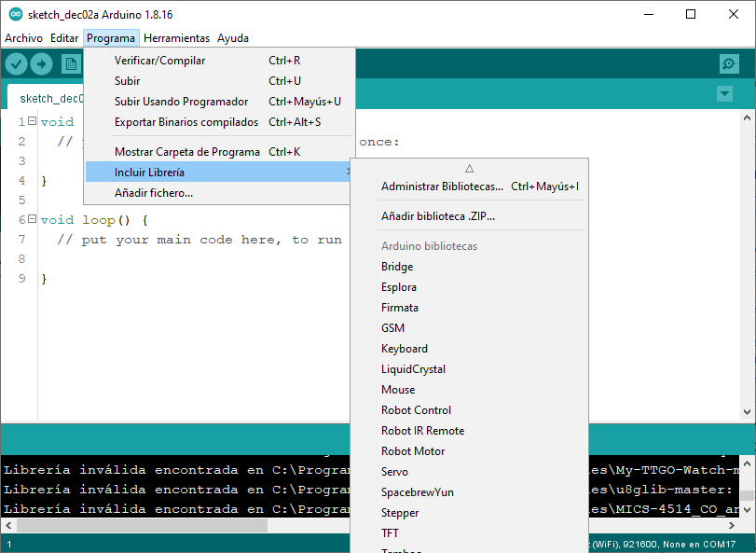Include the Mouse library
The height and width of the screenshot is (553, 756).
pos(470,390)
